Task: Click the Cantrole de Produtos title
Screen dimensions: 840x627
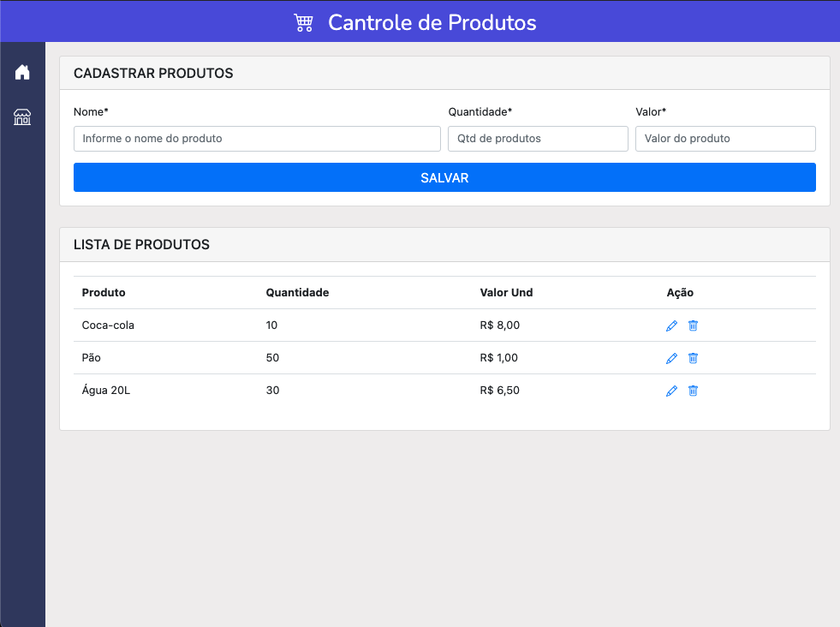Action: pyautogui.click(x=432, y=22)
